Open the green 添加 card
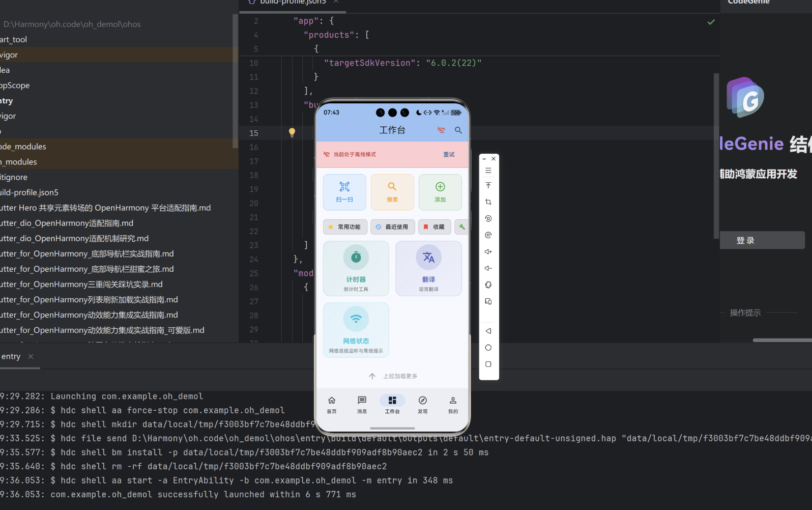Image resolution: width=812 pixels, height=510 pixels. 440,192
